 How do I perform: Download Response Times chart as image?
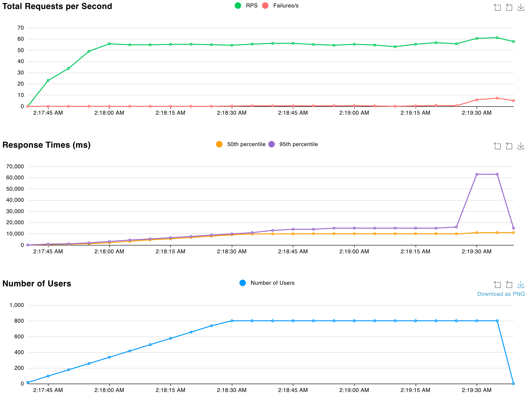tap(520, 146)
